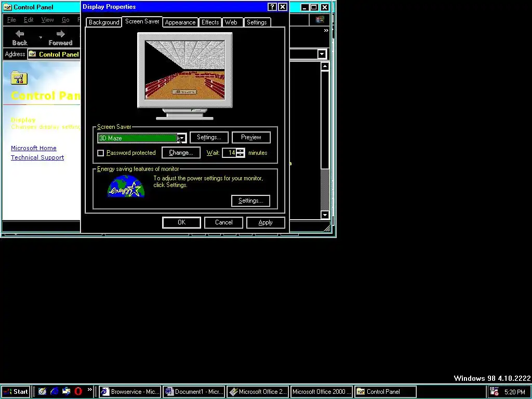Click OK in Display Properties
The height and width of the screenshot is (399, 532).
[181, 222]
